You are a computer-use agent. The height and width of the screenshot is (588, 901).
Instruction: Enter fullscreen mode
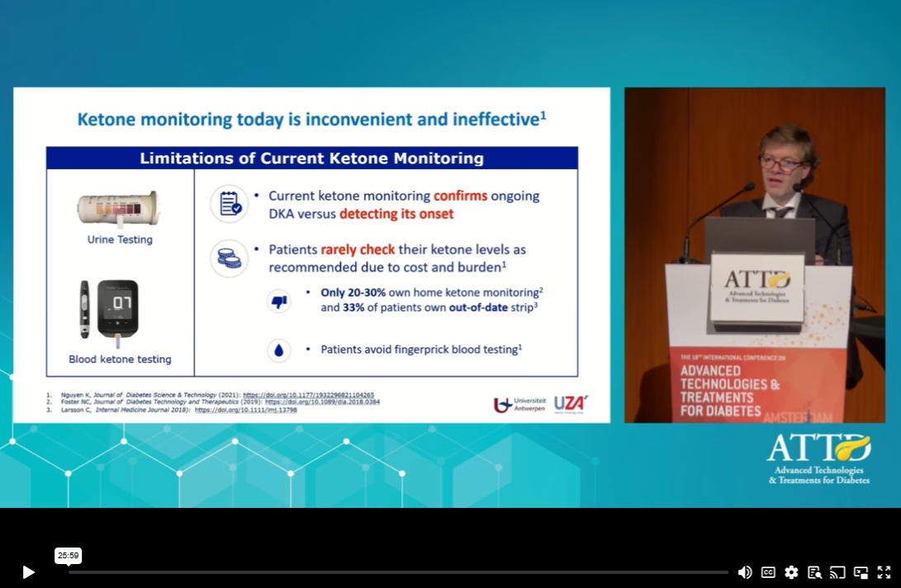[884, 572]
